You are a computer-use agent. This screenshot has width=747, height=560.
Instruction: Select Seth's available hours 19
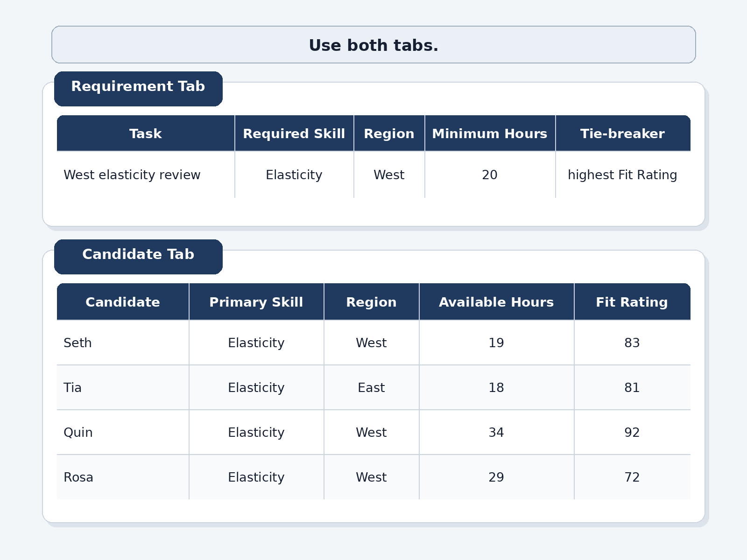(496, 343)
